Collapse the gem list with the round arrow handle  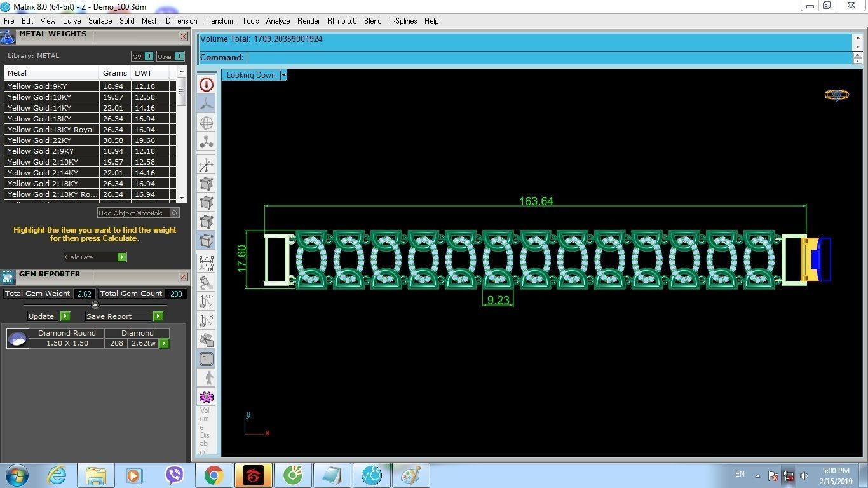(x=95, y=305)
